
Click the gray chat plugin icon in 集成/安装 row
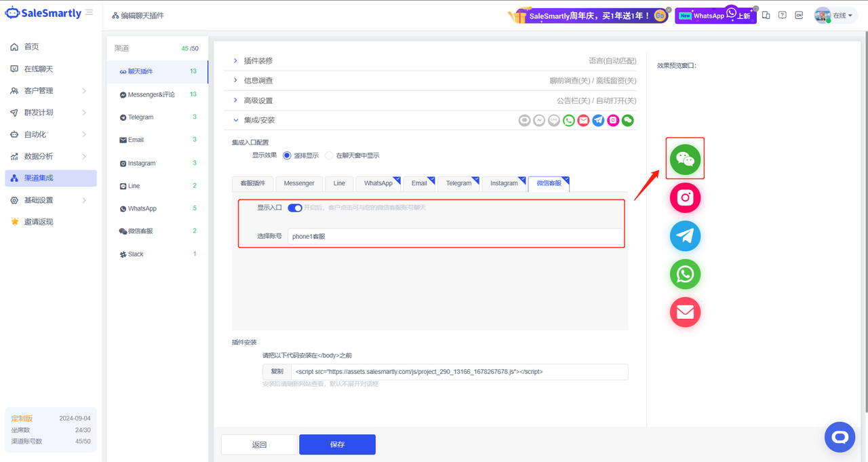pyautogui.click(x=524, y=120)
